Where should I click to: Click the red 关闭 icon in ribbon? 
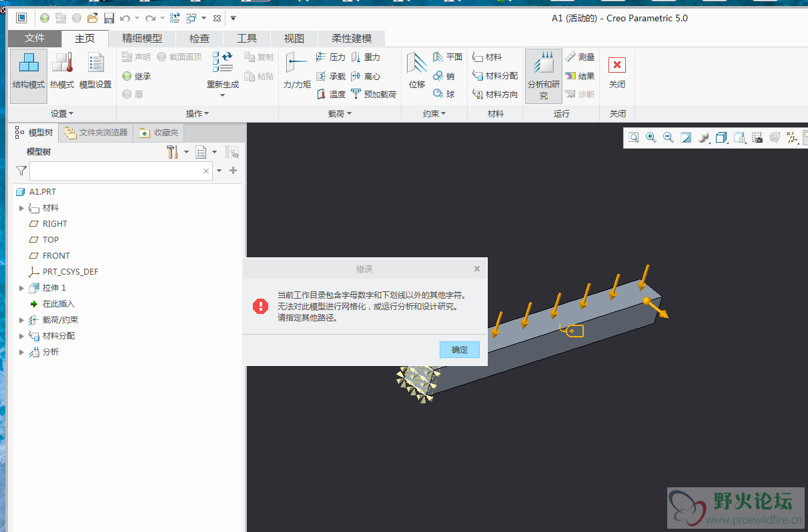(617, 65)
